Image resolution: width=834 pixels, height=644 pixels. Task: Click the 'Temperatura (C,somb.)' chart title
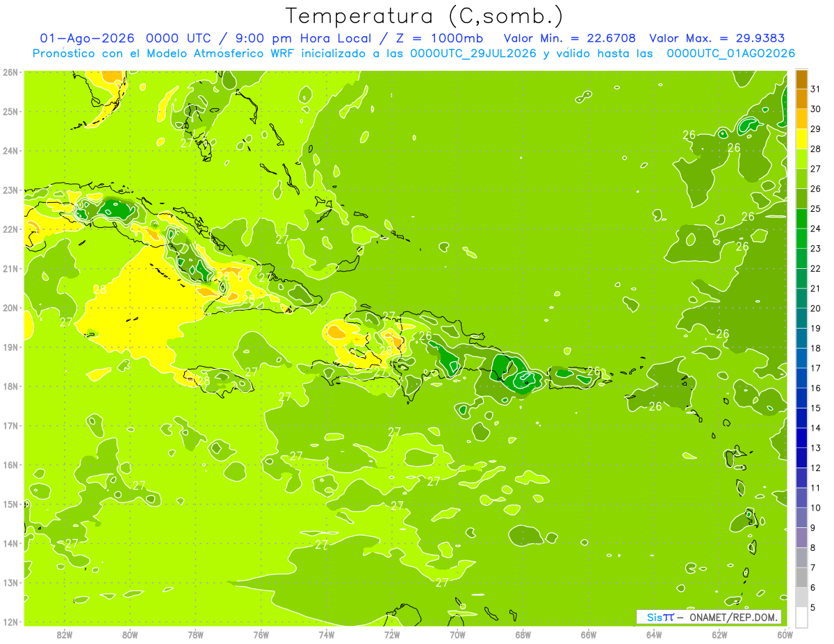[x=424, y=16]
